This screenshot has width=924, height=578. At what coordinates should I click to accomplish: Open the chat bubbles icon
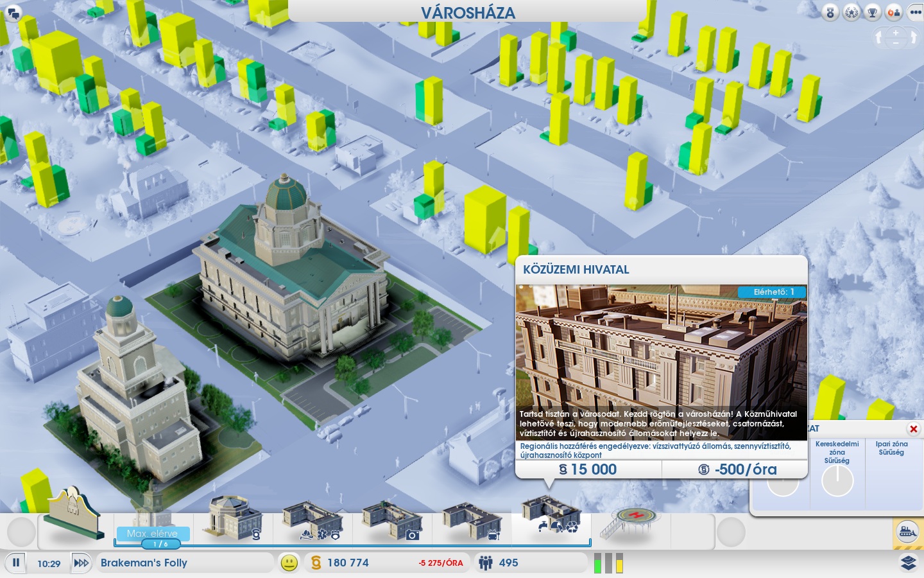[13, 12]
